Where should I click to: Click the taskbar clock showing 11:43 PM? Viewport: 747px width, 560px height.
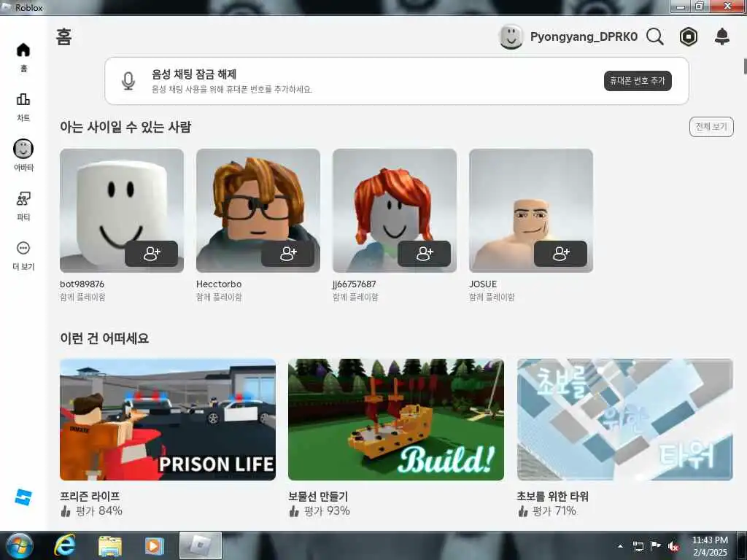point(710,546)
